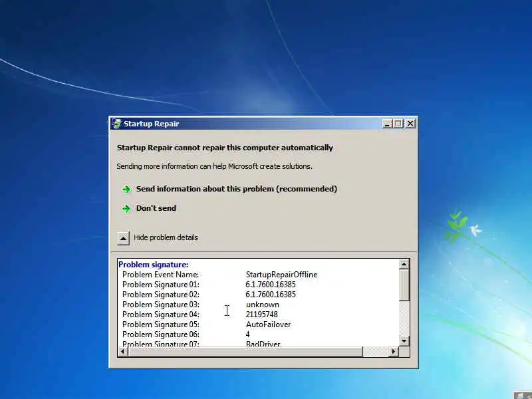Image resolution: width=532 pixels, height=399 pixels.
Task: Click the vertical scrollbar up arrow
Action: 404,264
